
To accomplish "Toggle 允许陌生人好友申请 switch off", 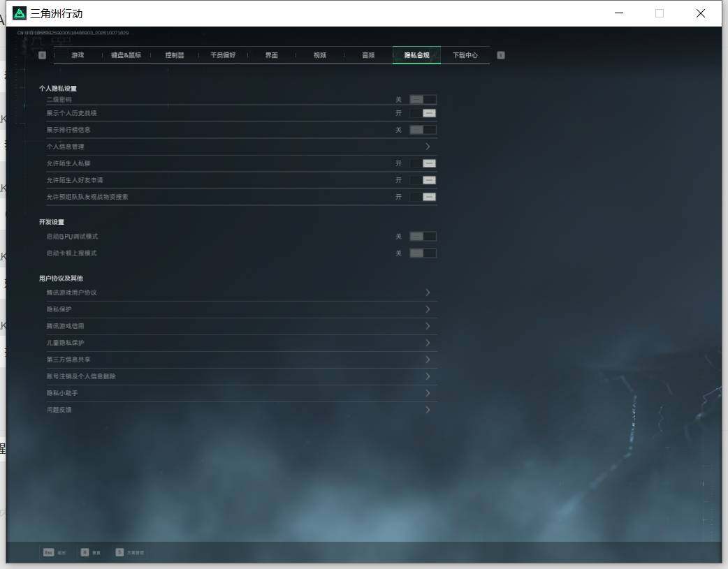I will coord(423,180).
